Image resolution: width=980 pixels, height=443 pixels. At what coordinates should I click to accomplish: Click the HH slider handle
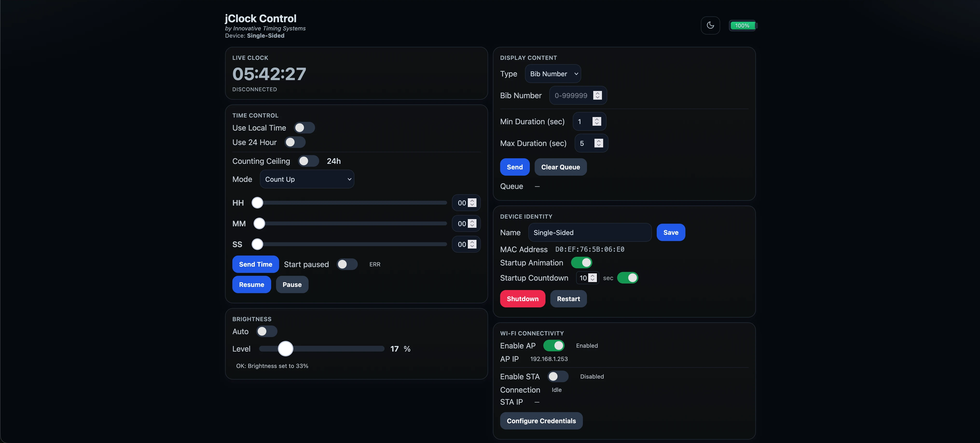(258, 203)
